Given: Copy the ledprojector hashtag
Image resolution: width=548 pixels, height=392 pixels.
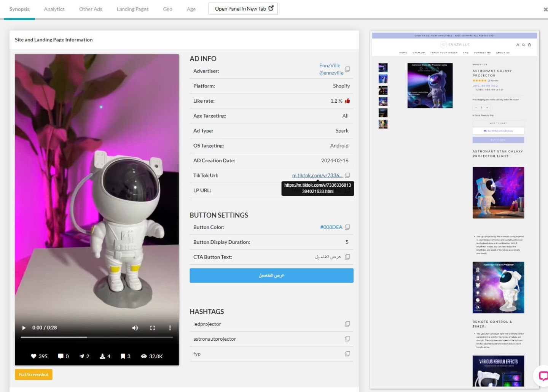Looking at the screenshot, I should 347,324.
